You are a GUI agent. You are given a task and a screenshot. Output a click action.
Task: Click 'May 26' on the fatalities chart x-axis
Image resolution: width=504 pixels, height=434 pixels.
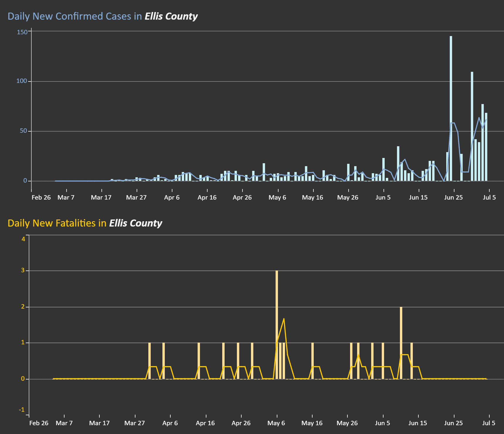347,423
